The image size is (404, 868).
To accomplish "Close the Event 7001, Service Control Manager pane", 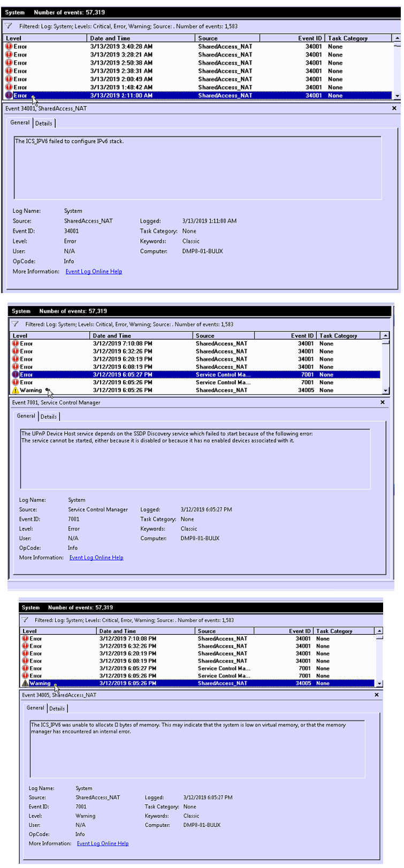I will [x=382, y=402].
